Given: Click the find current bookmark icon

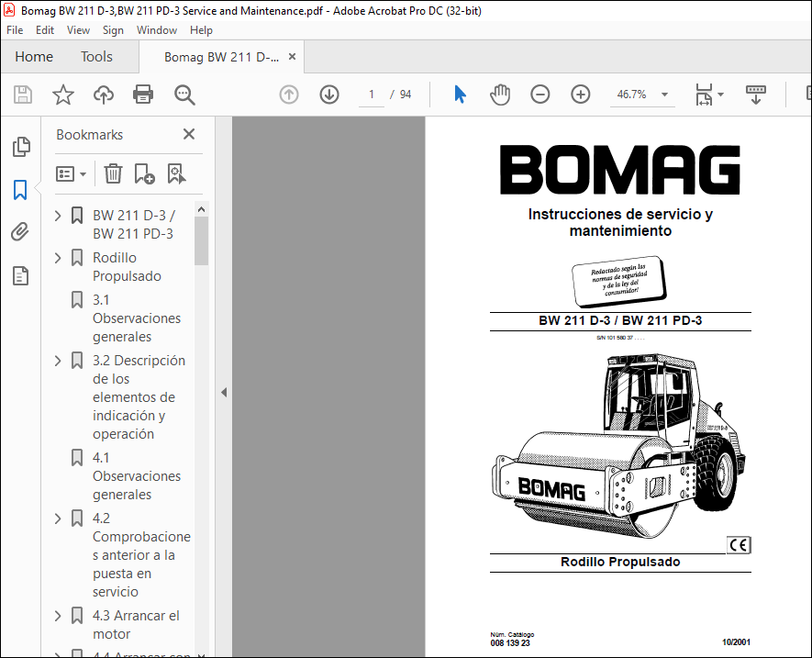Looking at the screenshot, I should pos(176,173).
